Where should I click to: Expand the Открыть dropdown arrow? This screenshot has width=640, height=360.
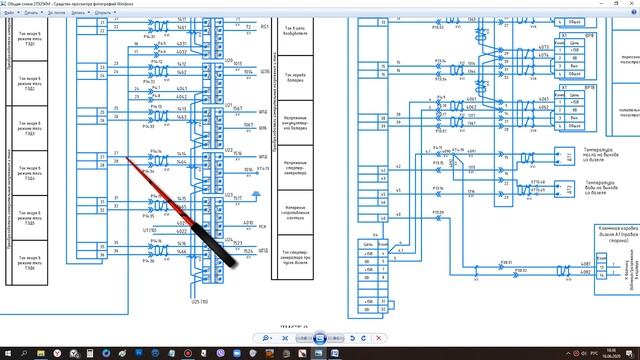[115, 13]
